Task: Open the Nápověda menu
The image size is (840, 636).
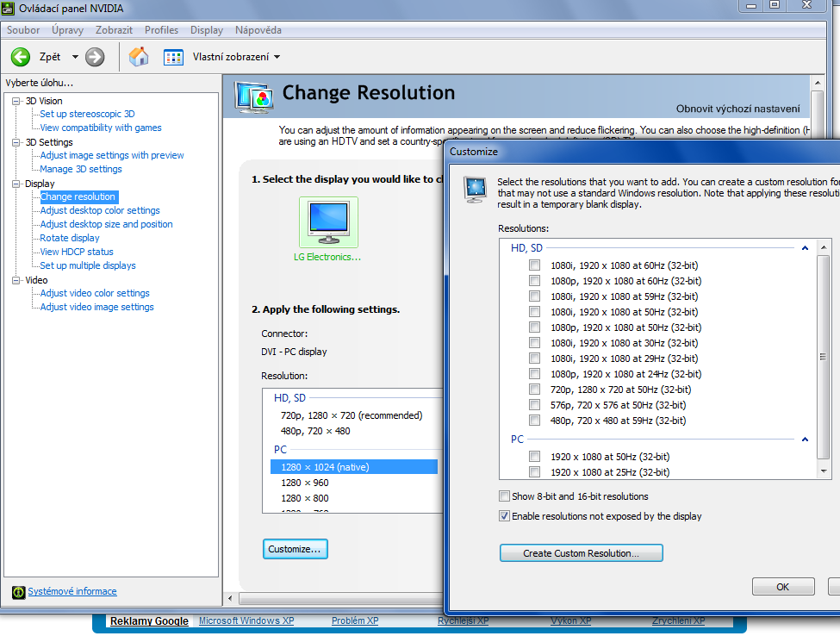Action: tap(258, 30)
